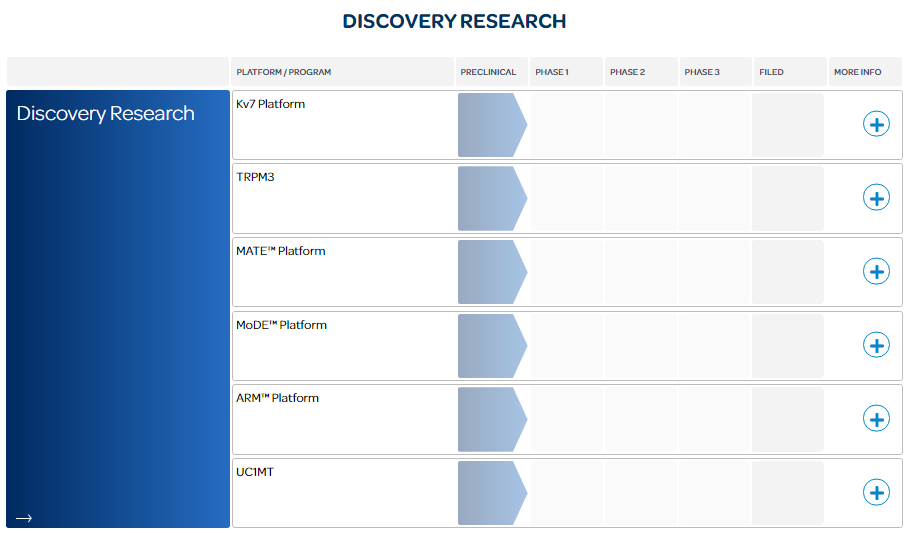
Task: Choose the ARM™ Platform program label
Action: point(277,398)
